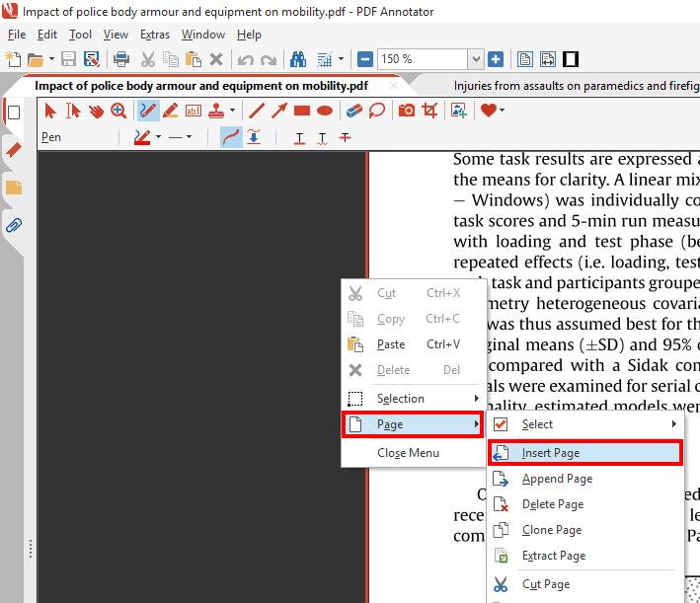Select the Text box tool
This screenshot has height=603, width=700.
(194, 111)
